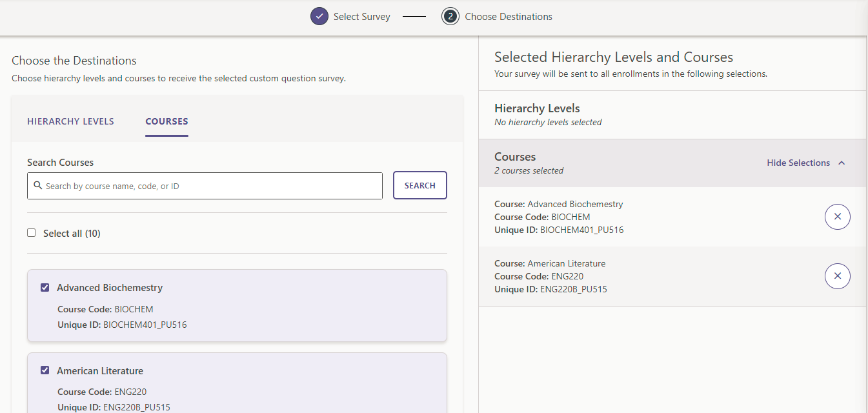Click '2 courses selected' text
Screen dimensions: 868x413
pos(529,171)
